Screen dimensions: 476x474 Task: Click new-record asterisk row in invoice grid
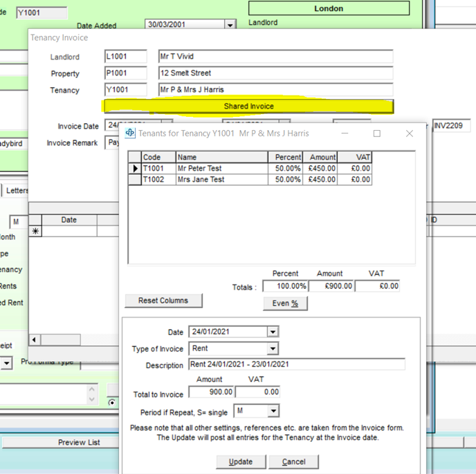35,232
